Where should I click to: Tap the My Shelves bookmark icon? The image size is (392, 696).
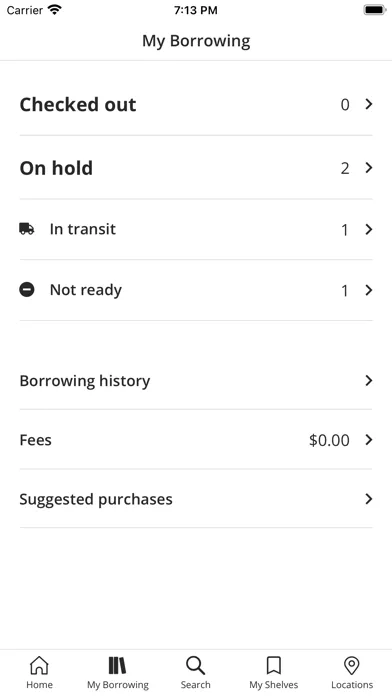tap(273, 665)
